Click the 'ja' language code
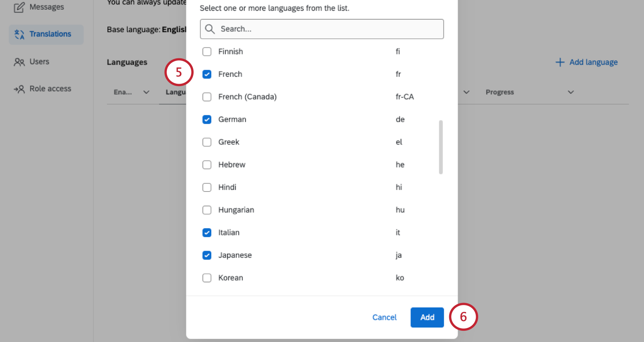Viewport: 644px width, 342px height. coord(398,255)
